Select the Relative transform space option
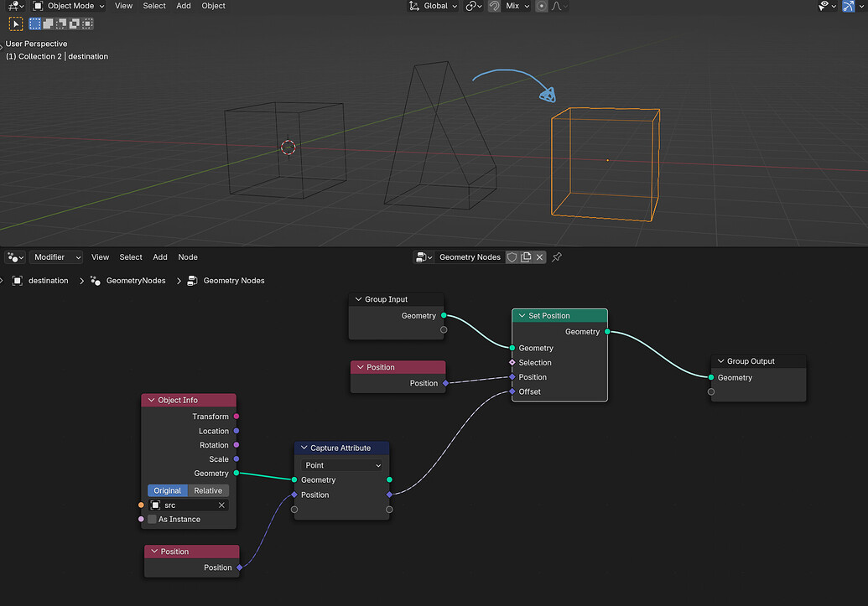 coord(208,491)
